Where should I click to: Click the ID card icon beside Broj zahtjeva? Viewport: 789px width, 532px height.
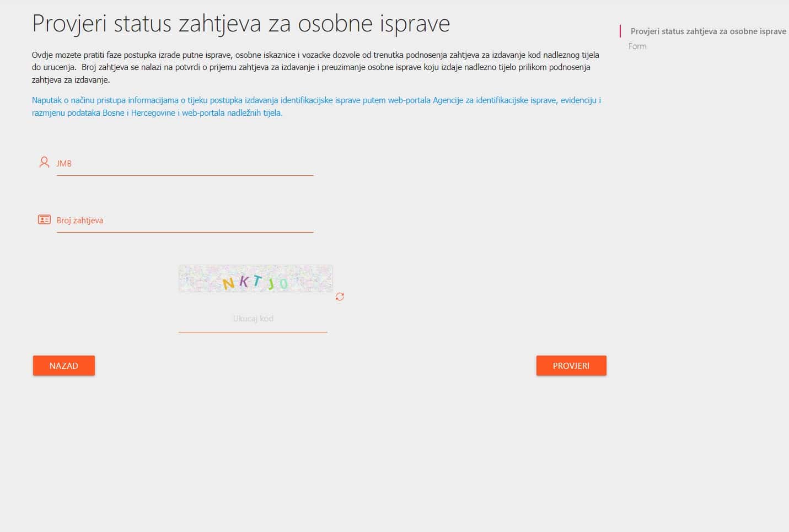44,219
